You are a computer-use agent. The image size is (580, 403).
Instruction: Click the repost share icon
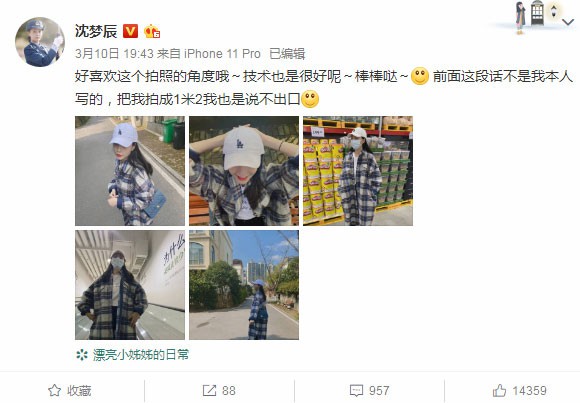[209, 390]
